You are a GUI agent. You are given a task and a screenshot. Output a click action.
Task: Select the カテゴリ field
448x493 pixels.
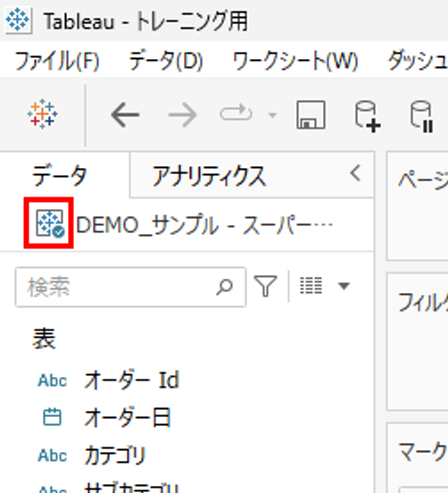click(115, 455)
